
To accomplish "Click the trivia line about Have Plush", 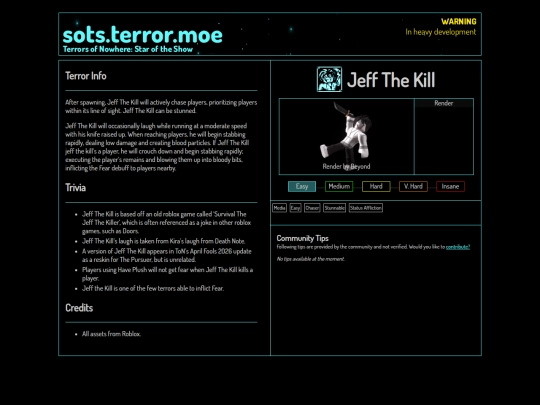I will click(x=167, y=274).
